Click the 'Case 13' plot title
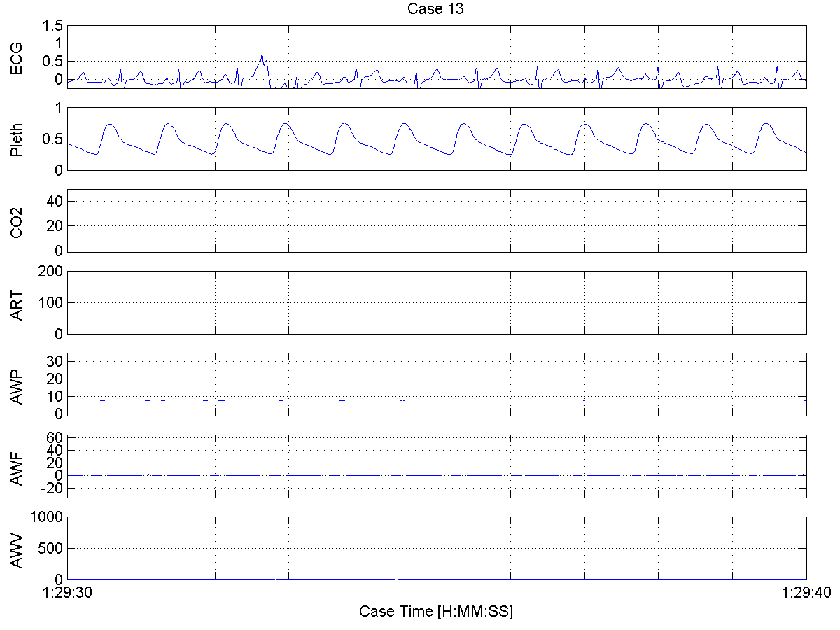This screenshot has width=840, height=630. click(x=435, y=9)
